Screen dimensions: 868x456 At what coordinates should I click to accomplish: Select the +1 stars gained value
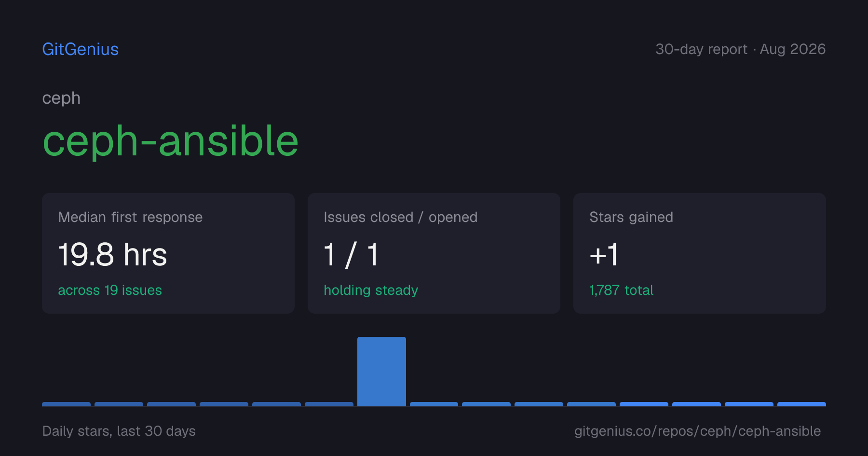604,254
